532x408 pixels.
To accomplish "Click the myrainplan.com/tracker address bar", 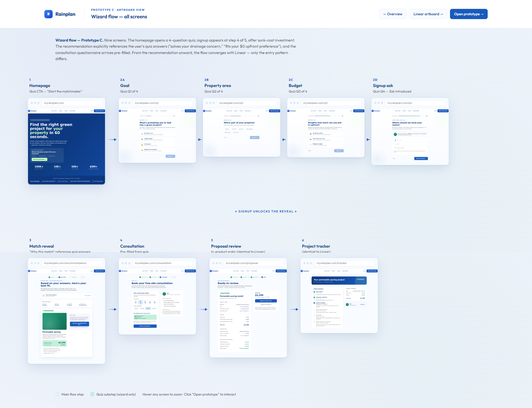I will point(344,263).
